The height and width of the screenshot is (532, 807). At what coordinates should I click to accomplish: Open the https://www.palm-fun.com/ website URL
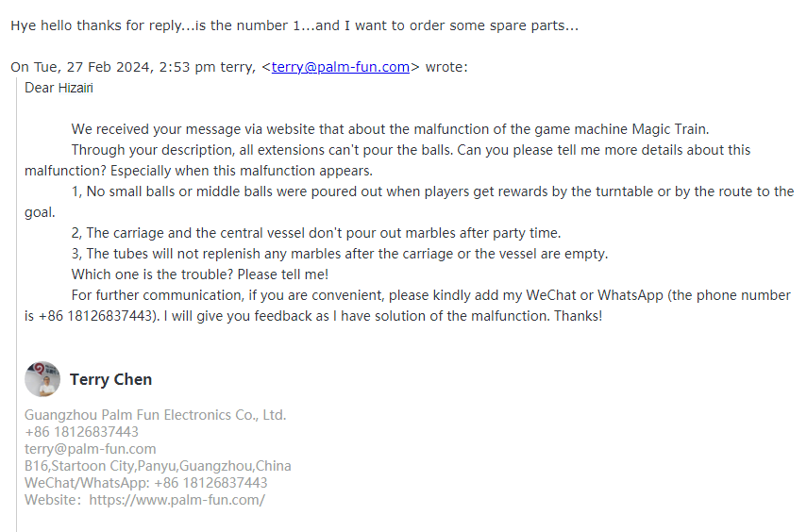coord(177,500)
